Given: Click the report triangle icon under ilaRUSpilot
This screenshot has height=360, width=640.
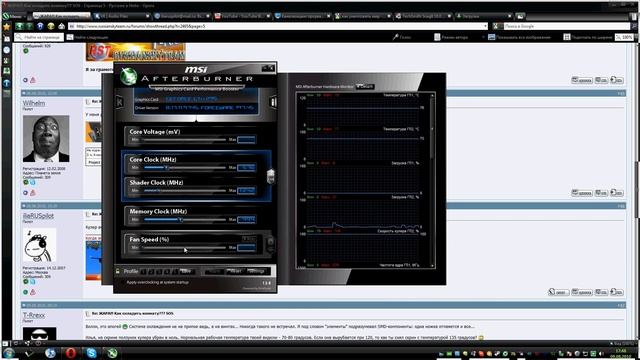Looking at the screenshot, I should (x=33, y=292).
